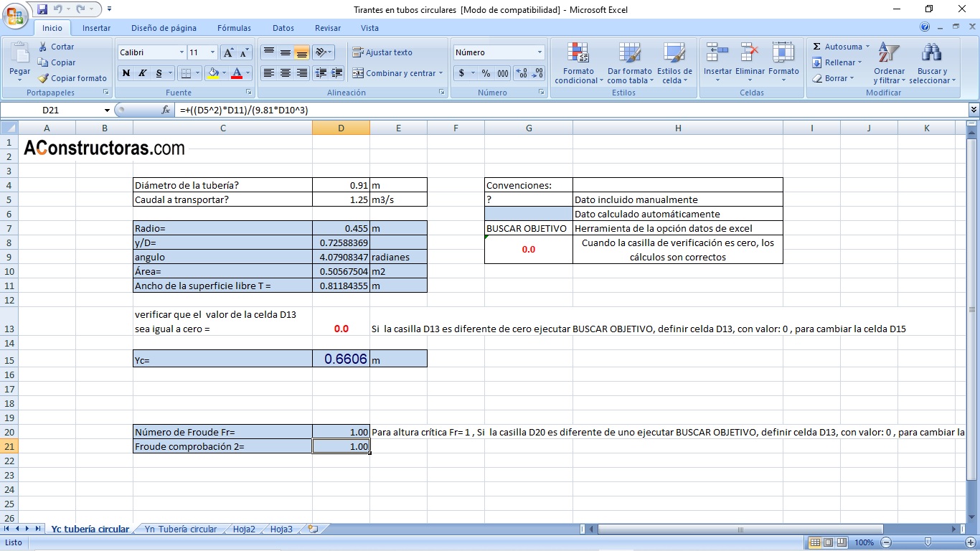Open the font size 11 dropdown
Screen dimensions: 980x551
[x=212, y=52]
